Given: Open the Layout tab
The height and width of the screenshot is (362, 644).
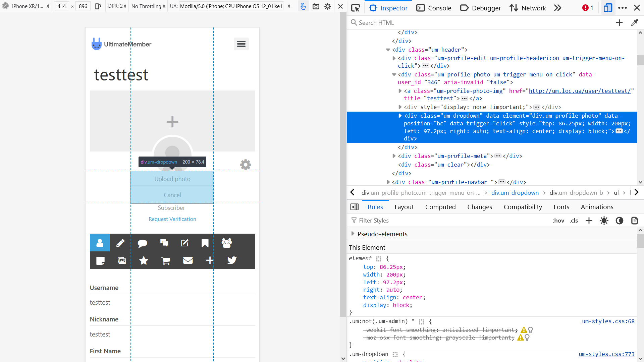Looking at the screenshot, I should pyautogui.click(x=404, y=207).
